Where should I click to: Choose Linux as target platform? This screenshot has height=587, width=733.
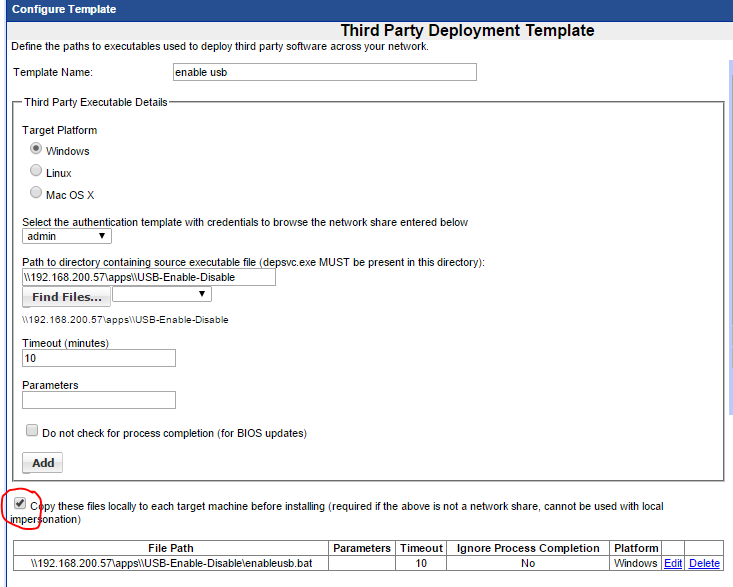[36, 172]
